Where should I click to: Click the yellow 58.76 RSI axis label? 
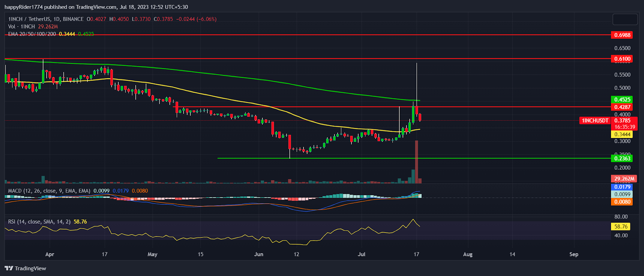621,227
